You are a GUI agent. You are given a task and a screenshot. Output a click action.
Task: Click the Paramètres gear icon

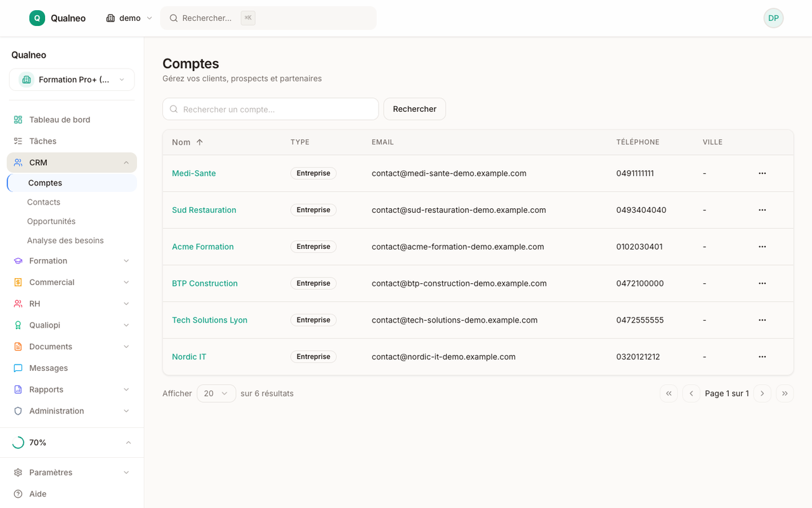pos(18,472)
